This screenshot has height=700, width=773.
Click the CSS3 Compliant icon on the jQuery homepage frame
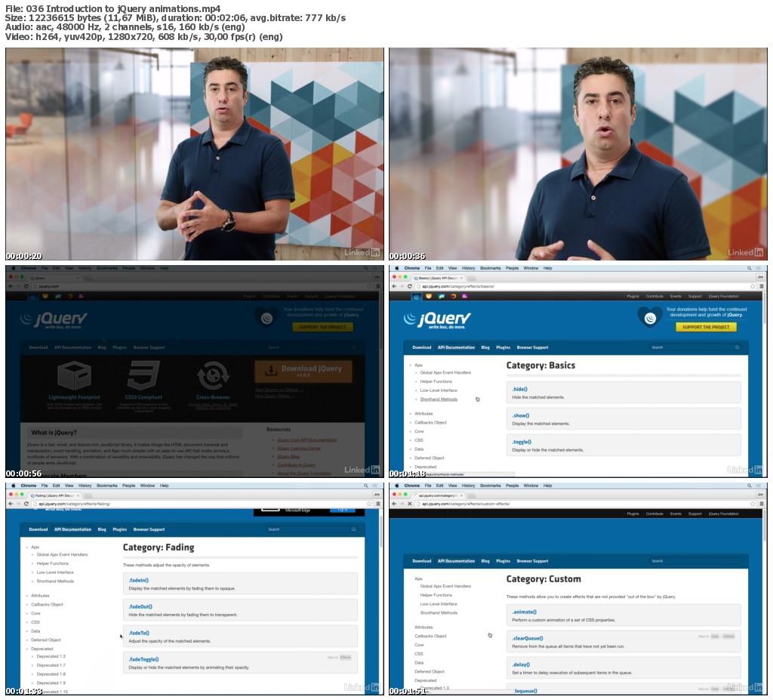(x=143, y=375)
